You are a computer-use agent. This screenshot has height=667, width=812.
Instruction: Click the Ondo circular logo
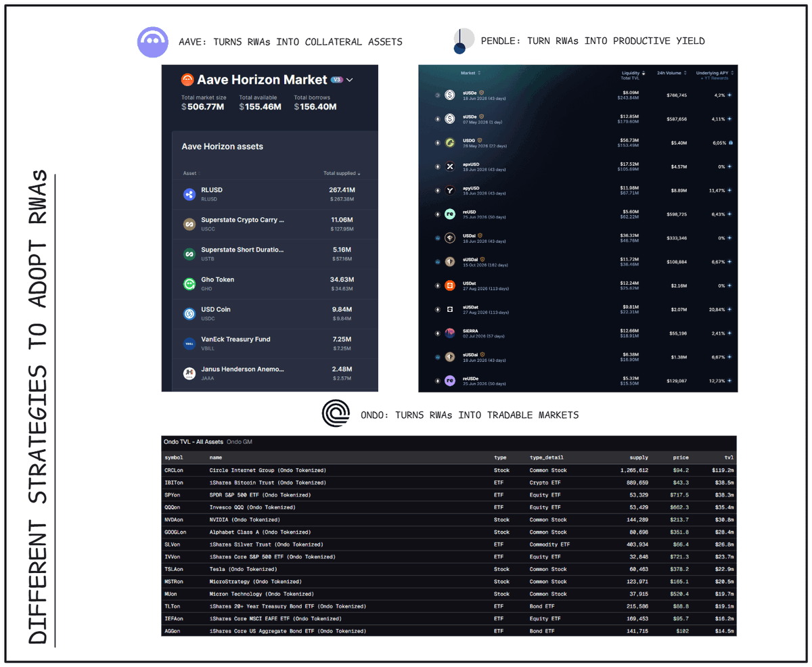tap(336, 414)
